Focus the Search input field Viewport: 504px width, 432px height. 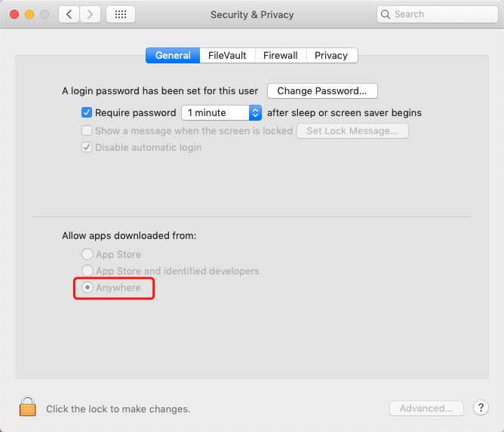coord(441,14)
